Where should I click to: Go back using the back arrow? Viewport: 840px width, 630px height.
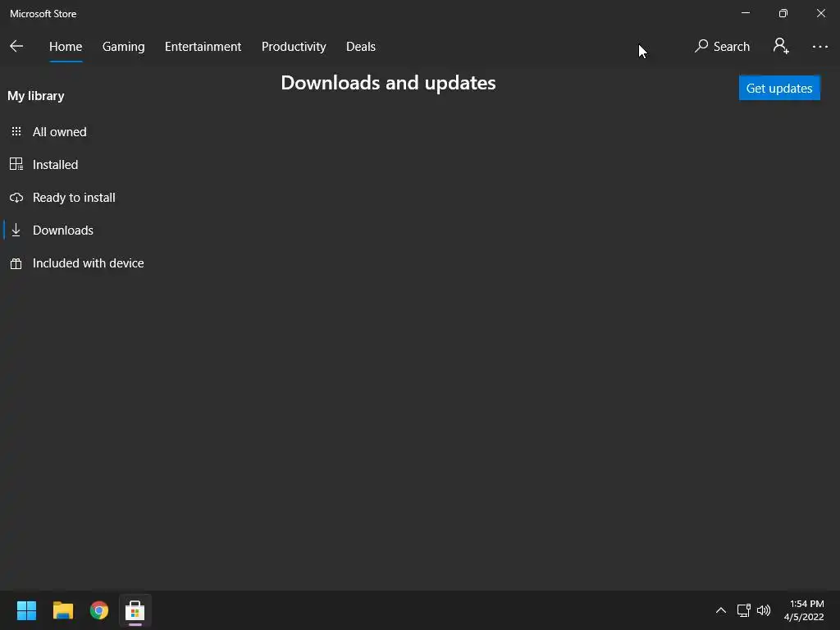pyautogui.click(x=16, y=47)
